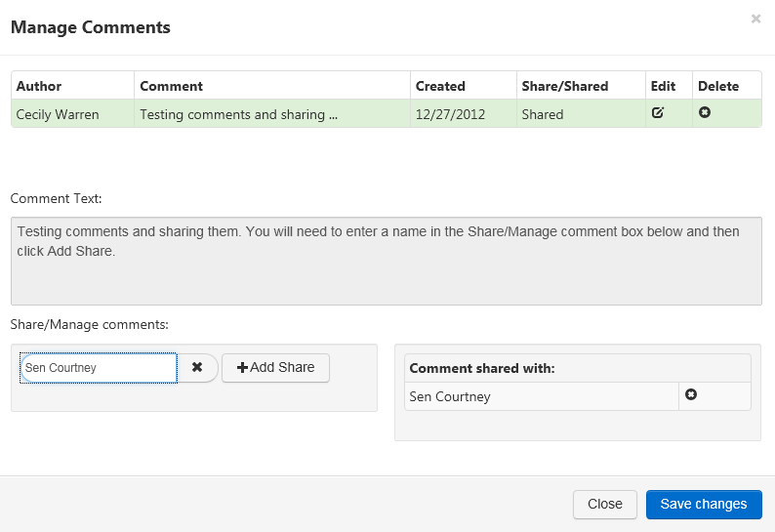Click the 'Comment shared with:' heading
This screenshot has width=775, height=532.
click(482, 368)
